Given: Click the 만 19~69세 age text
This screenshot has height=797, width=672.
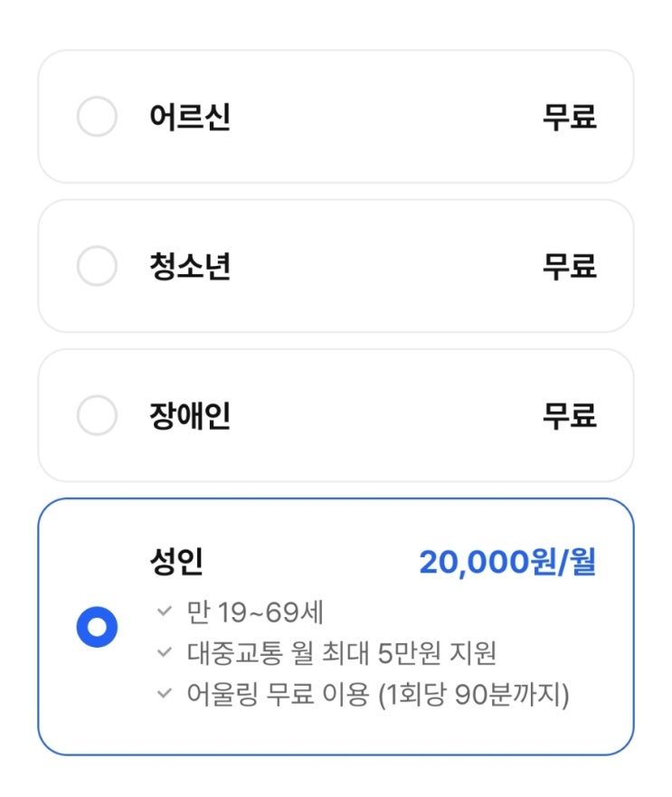Looking at the screenshot, I should [255, 612].
